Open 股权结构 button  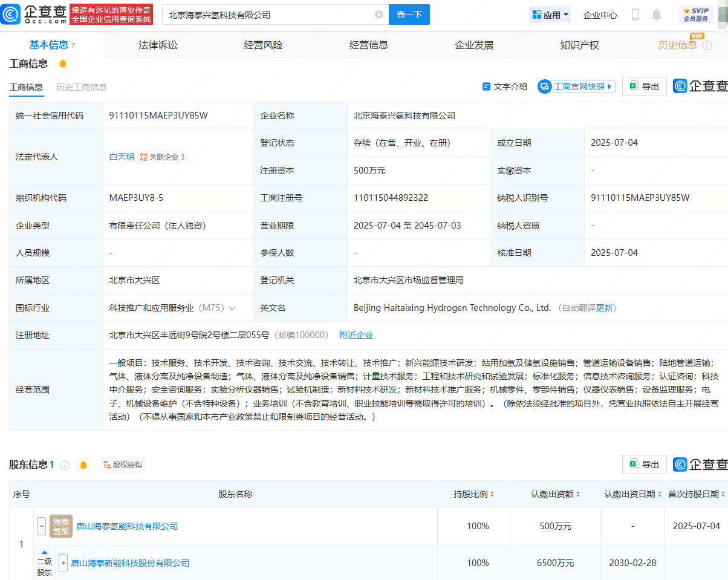click(x=123, y=465)
